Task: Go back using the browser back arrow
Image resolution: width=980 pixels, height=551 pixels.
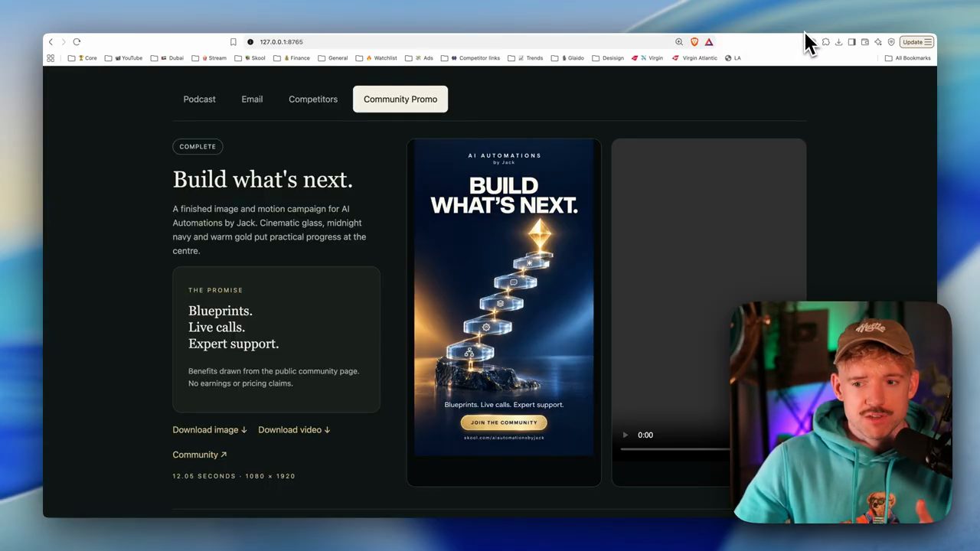Action: (51, 42)
